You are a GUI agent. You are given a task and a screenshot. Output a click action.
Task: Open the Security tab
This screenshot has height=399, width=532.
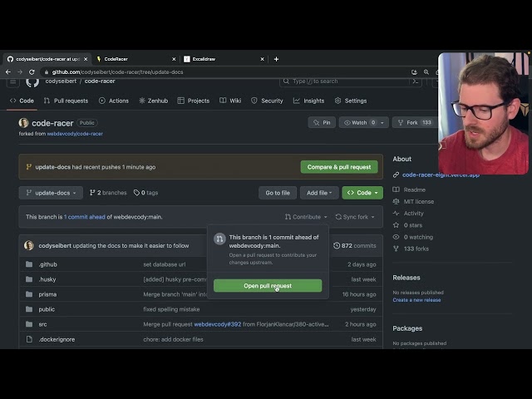click(267, 101)
